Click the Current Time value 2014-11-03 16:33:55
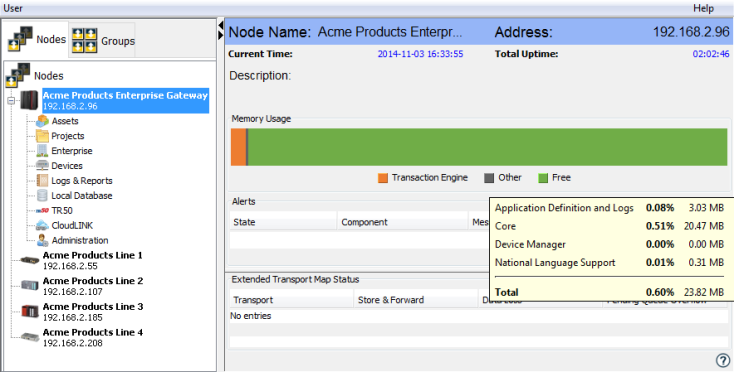This screenshot has height=372, width=734. point(420,54)
